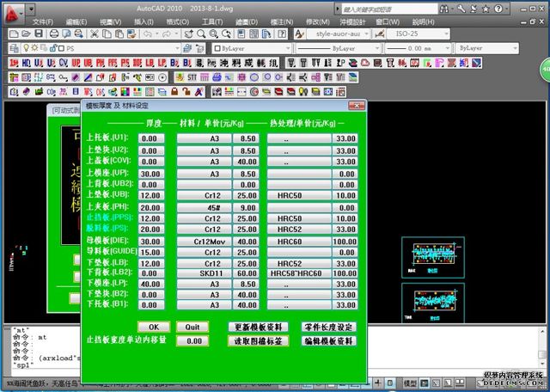Click the 讀取圖檔標籤 button
The width and height of the screenshot is (550, 392).
click(x=258, y=340)
